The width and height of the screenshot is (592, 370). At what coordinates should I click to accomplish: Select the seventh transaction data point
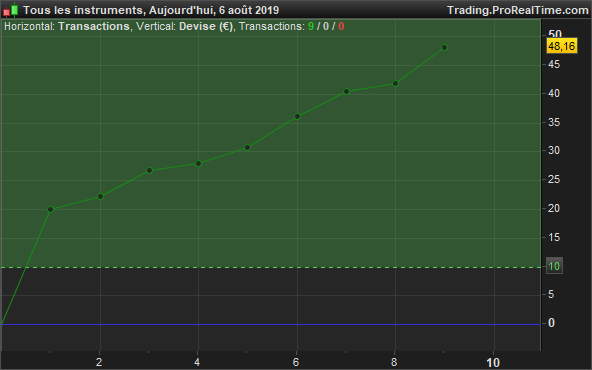(x=347, y=91)
